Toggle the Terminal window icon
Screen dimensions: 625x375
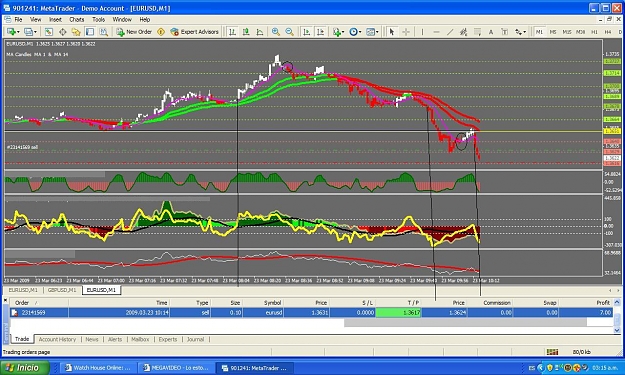click(90, 32)
